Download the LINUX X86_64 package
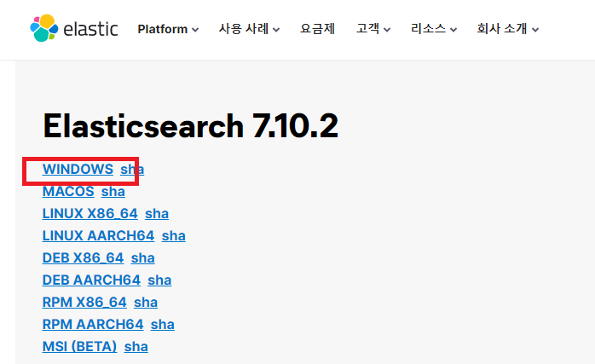The width and height of the screenshot is (595, 364). (90, 214)
